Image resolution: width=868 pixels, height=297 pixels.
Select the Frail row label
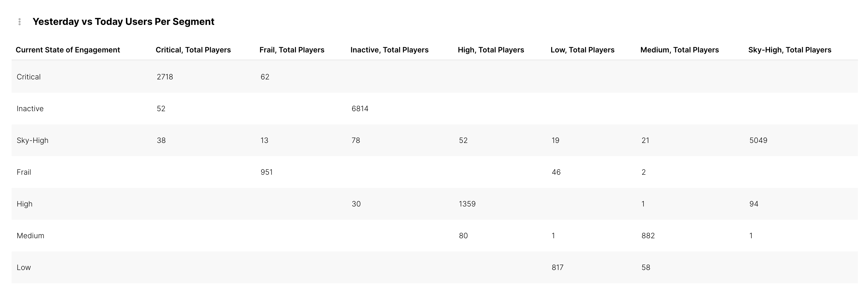tap(24, 172)
